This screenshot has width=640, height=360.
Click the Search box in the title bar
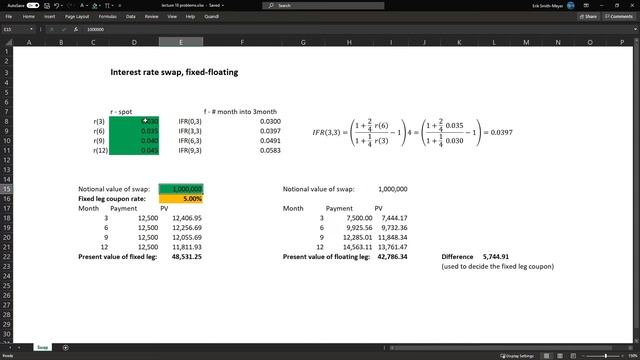pos(323,6)
